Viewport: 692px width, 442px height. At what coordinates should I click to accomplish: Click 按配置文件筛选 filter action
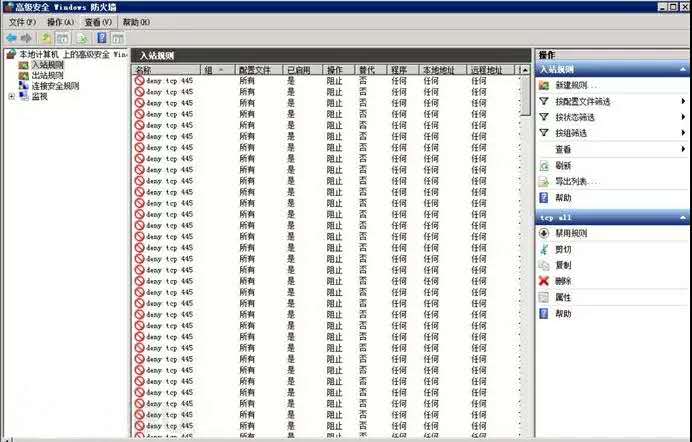click(583, 101)
